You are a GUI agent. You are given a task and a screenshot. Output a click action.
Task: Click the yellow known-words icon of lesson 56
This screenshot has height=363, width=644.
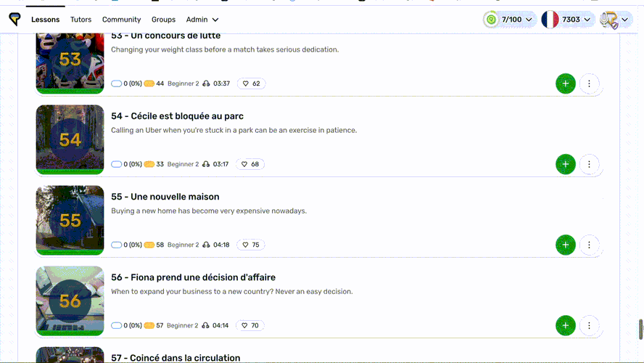click(149, 325)
